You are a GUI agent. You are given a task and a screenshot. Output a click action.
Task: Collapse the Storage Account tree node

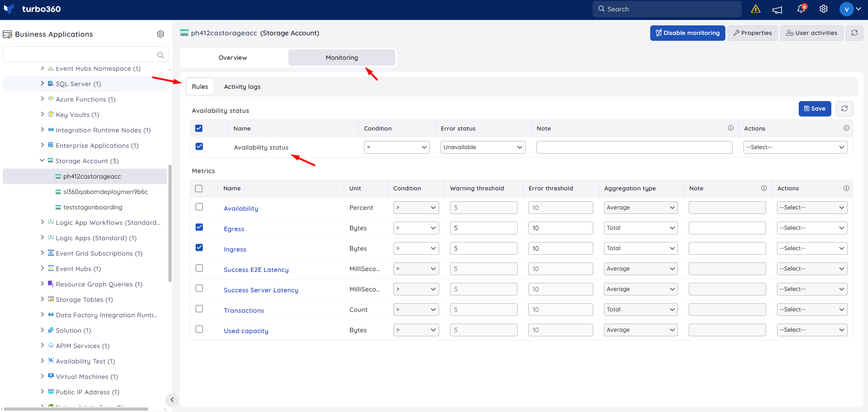42,160
